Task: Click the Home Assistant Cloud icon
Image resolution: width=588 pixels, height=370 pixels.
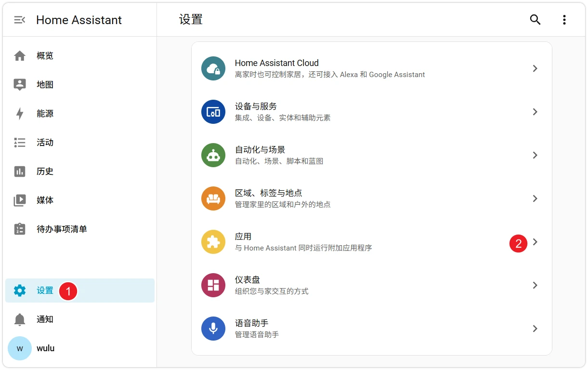Action: pos(213,68)
